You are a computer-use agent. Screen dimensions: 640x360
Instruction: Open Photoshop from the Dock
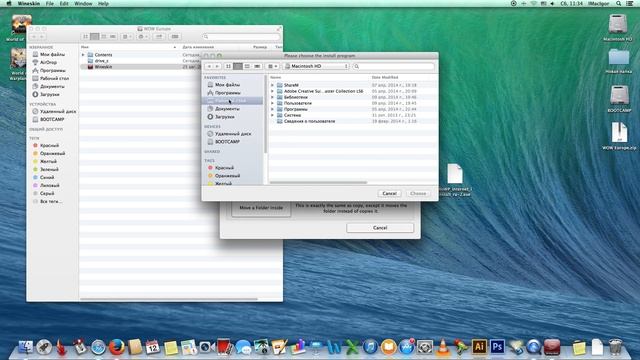click(497, 347)
